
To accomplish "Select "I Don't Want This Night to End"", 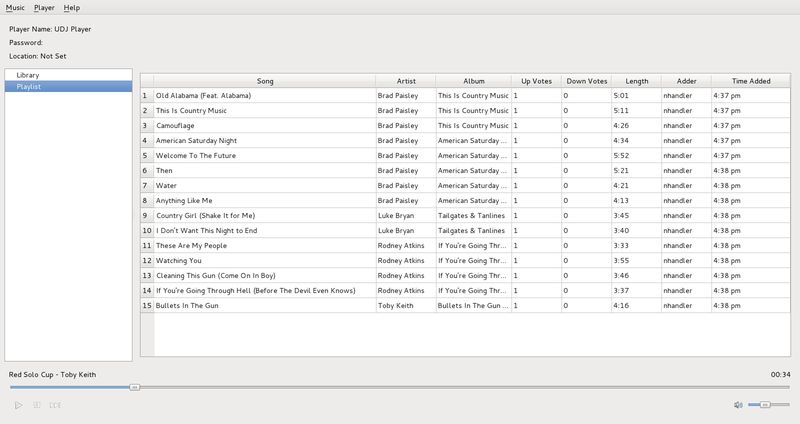I will pyautogui.click(x=207, y=231).
